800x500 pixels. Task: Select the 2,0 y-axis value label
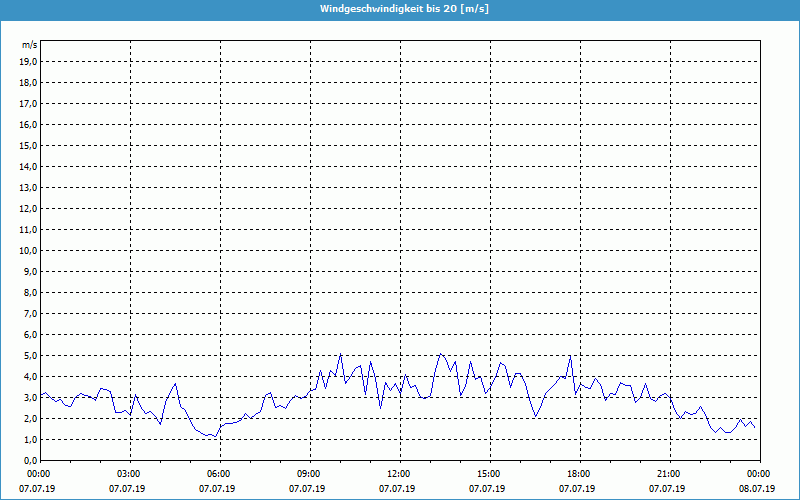30,418
